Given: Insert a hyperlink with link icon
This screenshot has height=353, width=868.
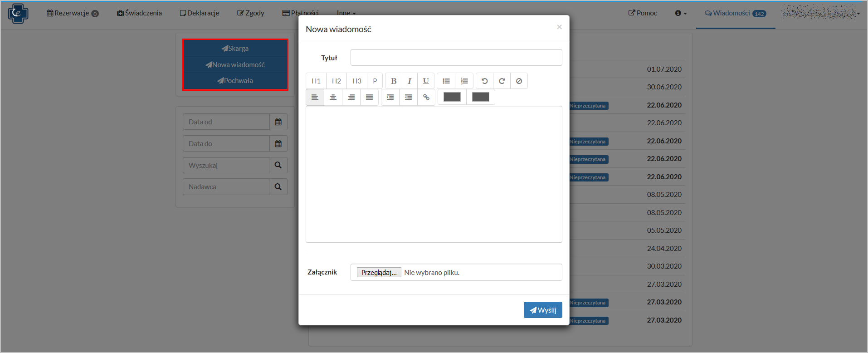Looking at the screenshot, I should (426, 97).
